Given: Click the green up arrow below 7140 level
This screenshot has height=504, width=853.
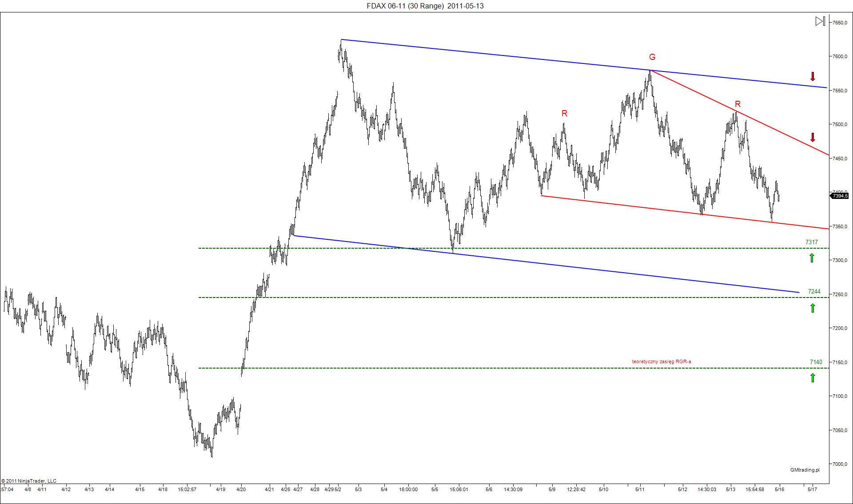Looking at the screenshot, I should point(813,378).
